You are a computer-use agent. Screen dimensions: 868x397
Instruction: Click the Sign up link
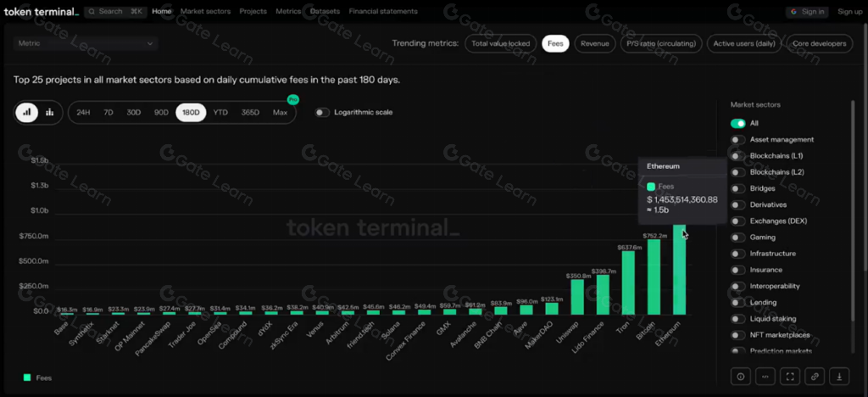point(849,12)
